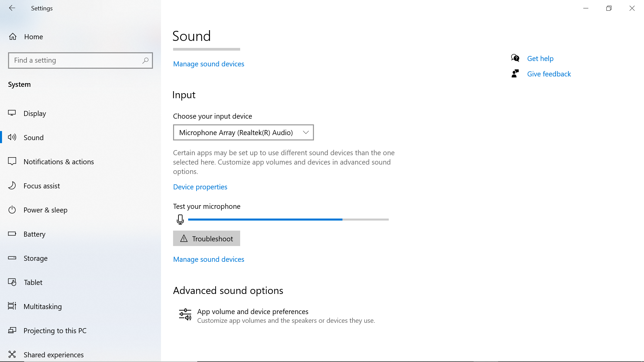
Task: Click the Tablet icon
Action: (12, 282)
